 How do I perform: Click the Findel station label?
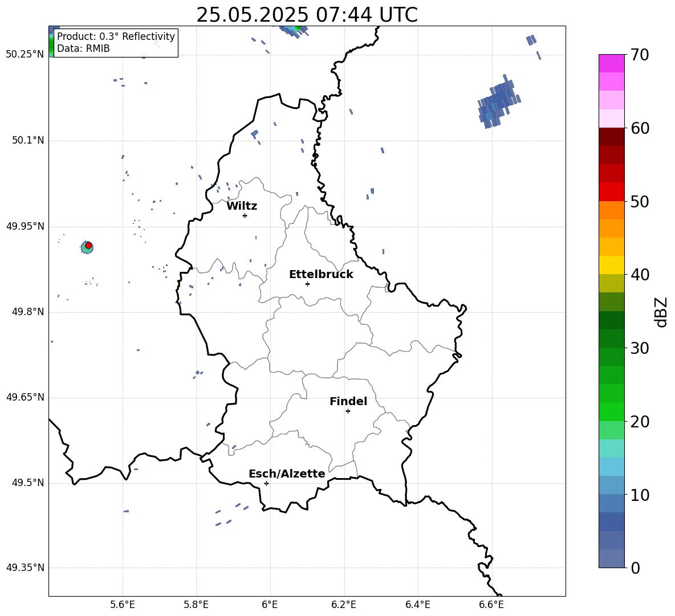(x=348, y=401)
